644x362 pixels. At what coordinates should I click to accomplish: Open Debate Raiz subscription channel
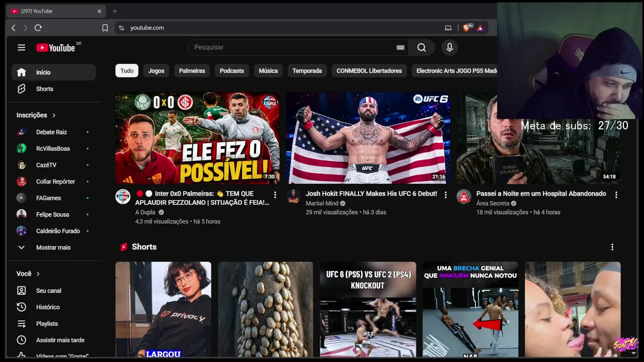click(53, 132)
